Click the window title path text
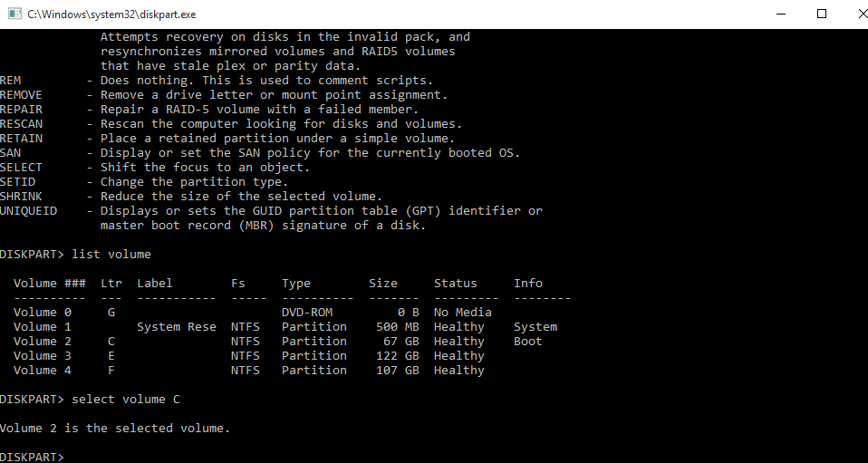Screen dimensions: 868x463 (x=111, y=14)
